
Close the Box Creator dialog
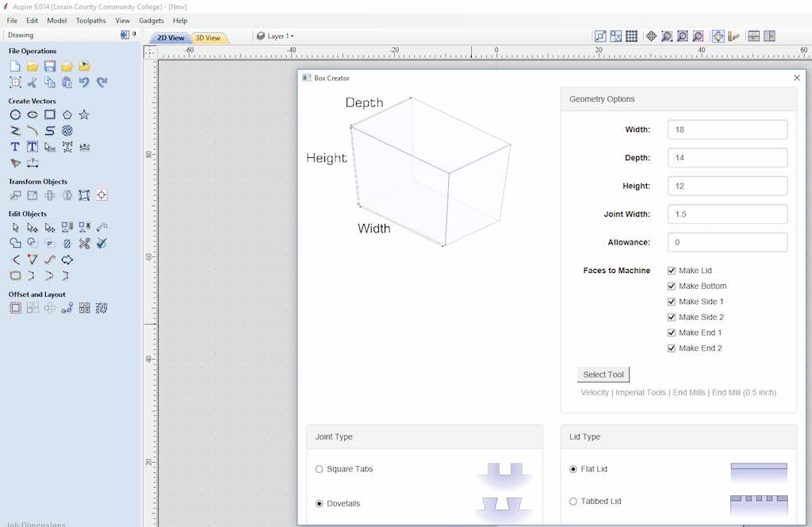click(x=797, y=78)
